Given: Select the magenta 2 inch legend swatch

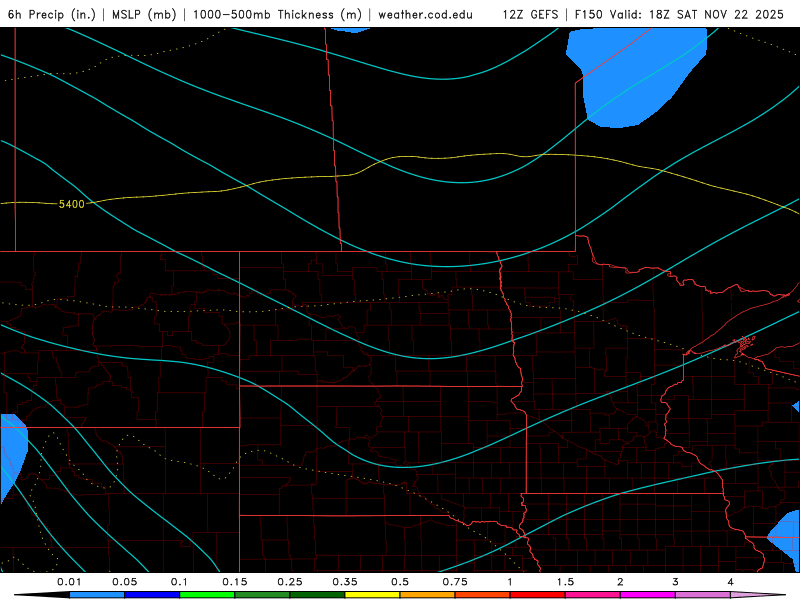Looking at the screenshot, I should pyautogui.click(x=648, y=595).
